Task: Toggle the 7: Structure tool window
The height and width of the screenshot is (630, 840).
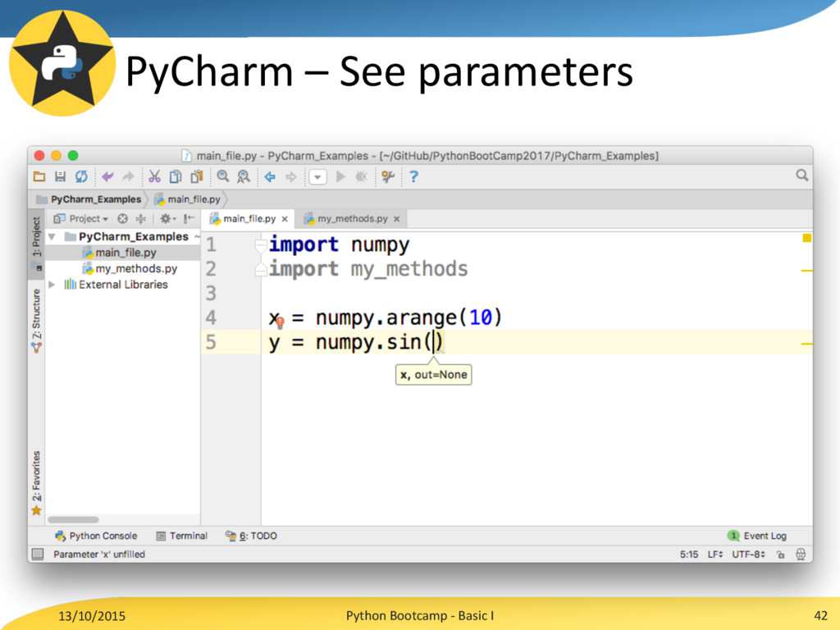Action: pyautogui.click(x=36, y=321)
